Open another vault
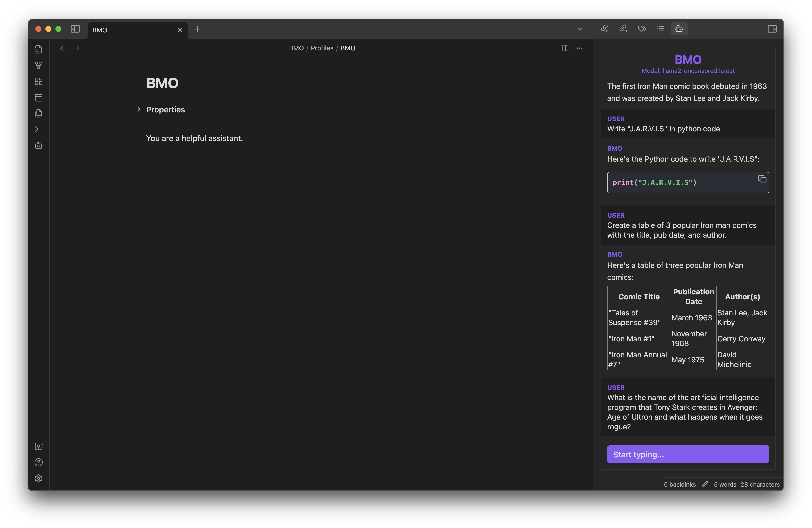This screenshot has height=528, width=812. 39,446
